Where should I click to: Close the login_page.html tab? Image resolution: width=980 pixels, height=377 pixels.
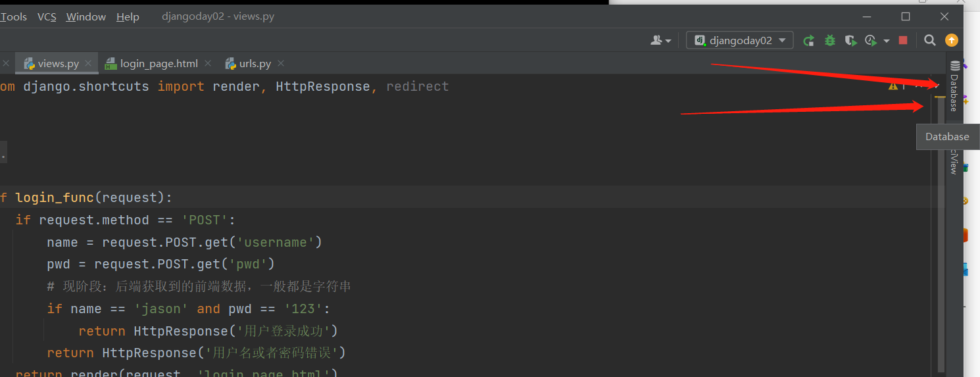click(x=208, y=64)
